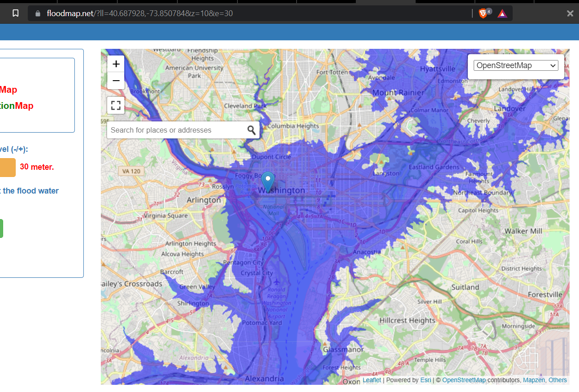Click the 'Barcroft' map label
Viewport: 579px width, 392px height.
tap(172, 272)
